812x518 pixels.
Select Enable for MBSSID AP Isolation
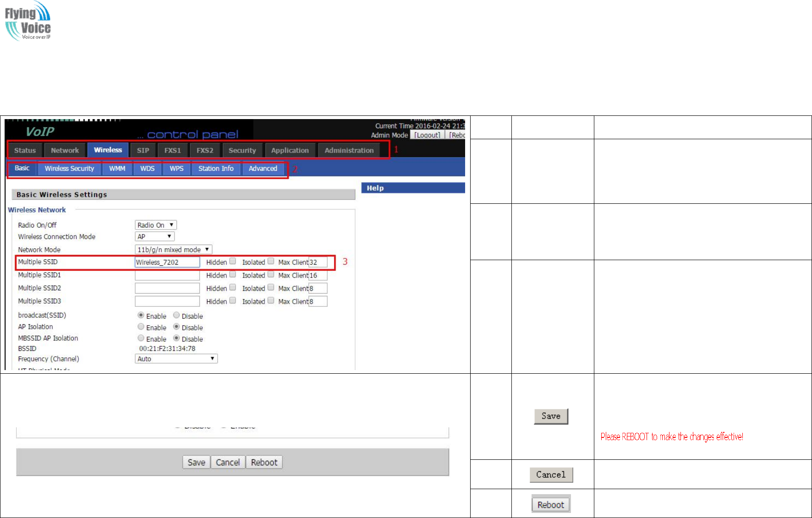pyautogui.click(x=141, y=338)
